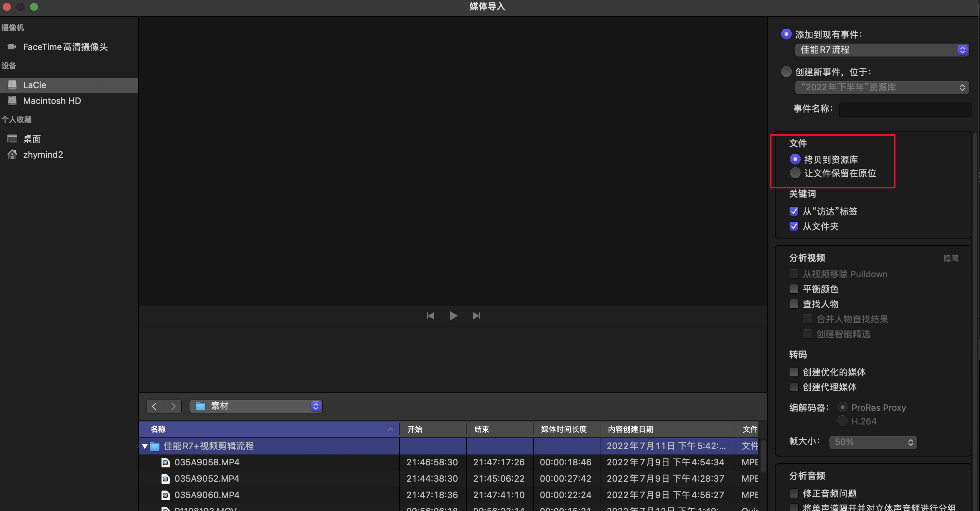The height and width of the screenshot is (511, 980).
Task: Select FaceTime HD camera in sidebar
Action: point(65,47)
